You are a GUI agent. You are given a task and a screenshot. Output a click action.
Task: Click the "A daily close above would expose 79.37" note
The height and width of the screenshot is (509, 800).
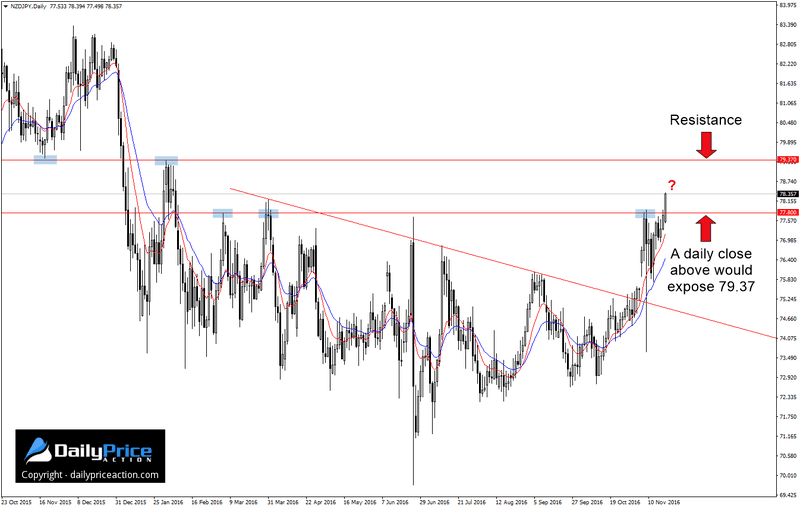point(711,270)
